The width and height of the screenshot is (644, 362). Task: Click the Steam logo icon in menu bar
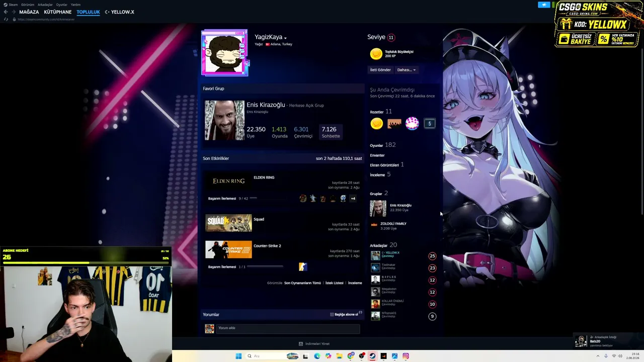coord(6,5)
